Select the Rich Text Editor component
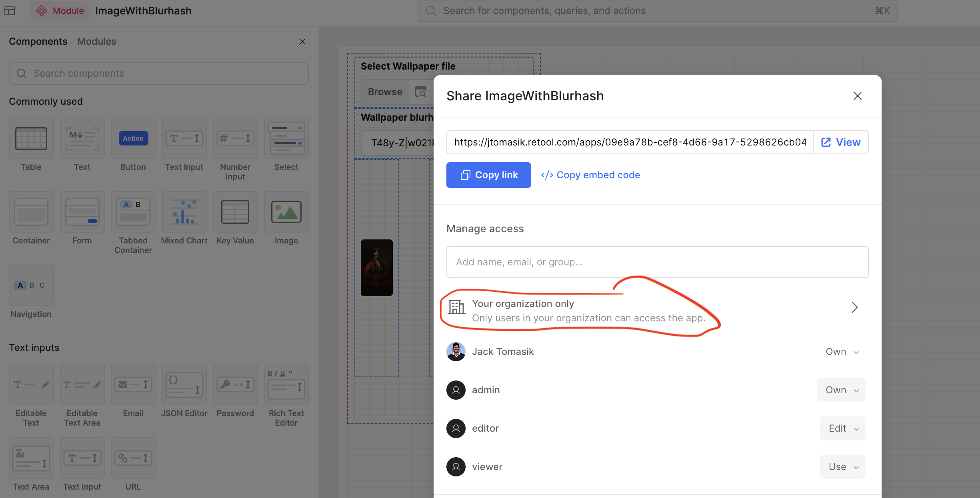The width and height of the screenshot is (980, 498). tap(286, 385)
